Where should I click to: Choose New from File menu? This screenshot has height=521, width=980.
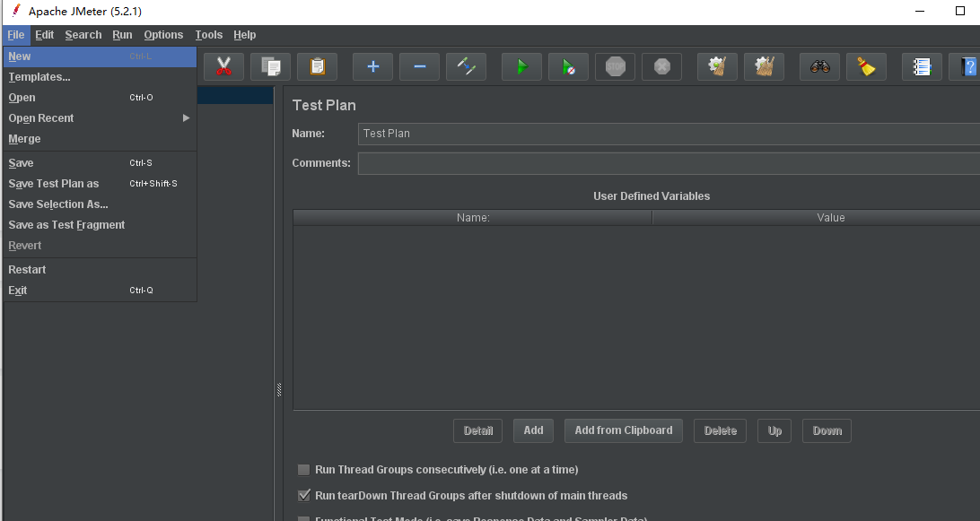tap(100, 56)
